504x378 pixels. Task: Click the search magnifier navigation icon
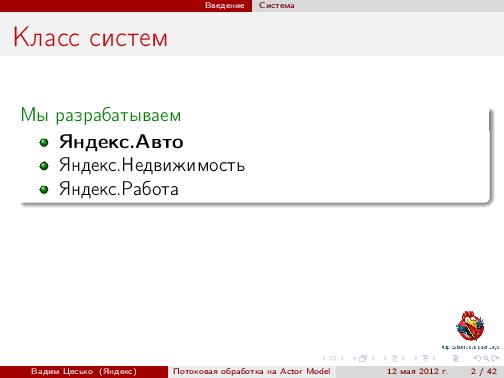(486, 358)
